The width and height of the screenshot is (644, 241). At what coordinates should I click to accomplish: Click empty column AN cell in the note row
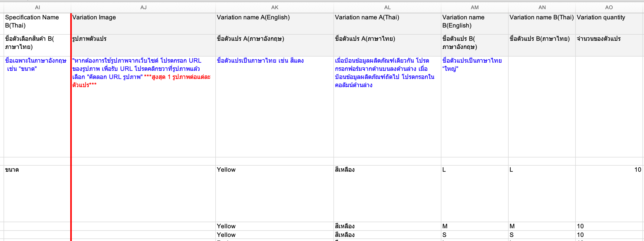[542, 107]
